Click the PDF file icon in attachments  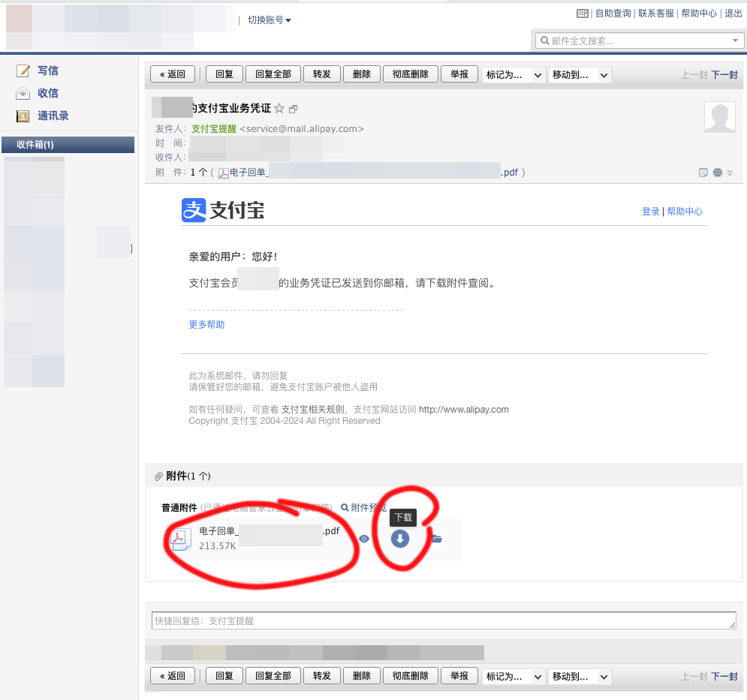pos(181,539)
